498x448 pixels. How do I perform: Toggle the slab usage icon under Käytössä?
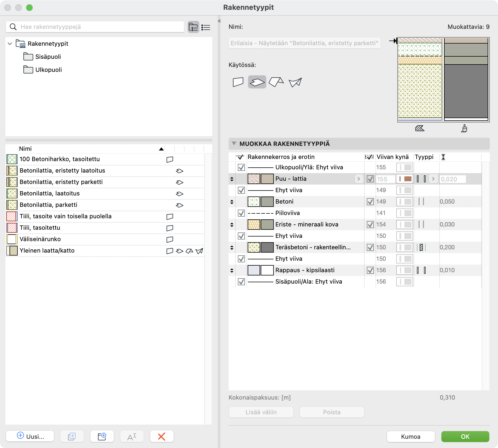(x=257, y=82)
